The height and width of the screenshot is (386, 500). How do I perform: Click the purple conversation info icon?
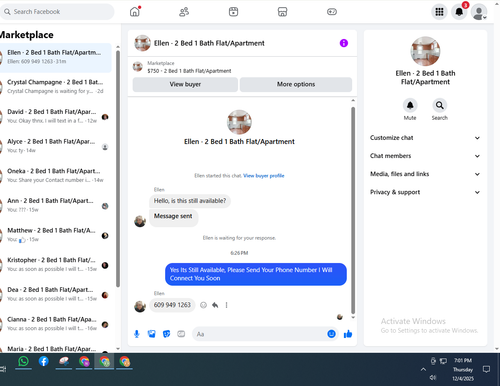344,43
